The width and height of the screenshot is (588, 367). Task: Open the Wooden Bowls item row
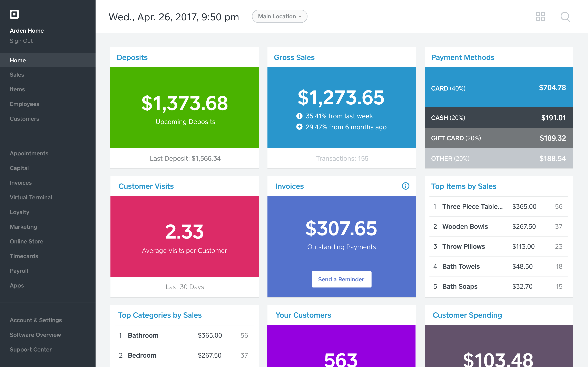[x=499, y=227]
